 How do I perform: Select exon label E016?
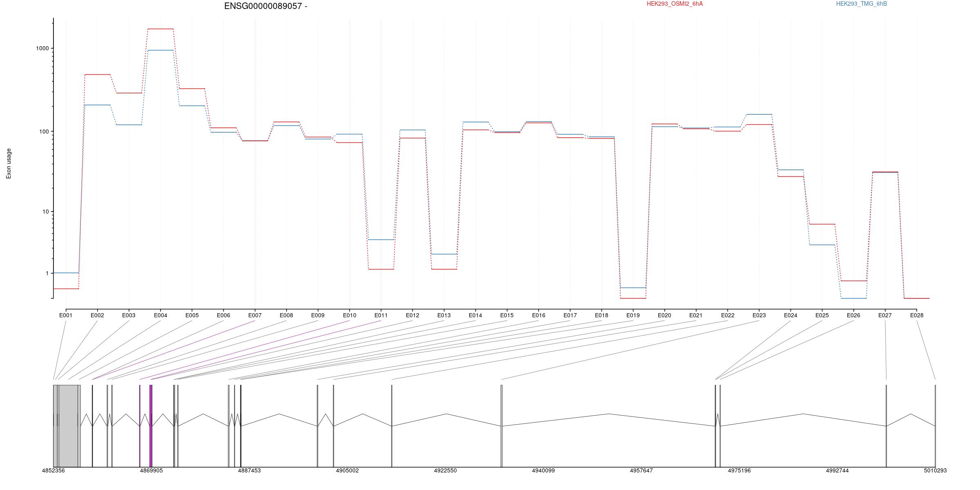point(539,315)
